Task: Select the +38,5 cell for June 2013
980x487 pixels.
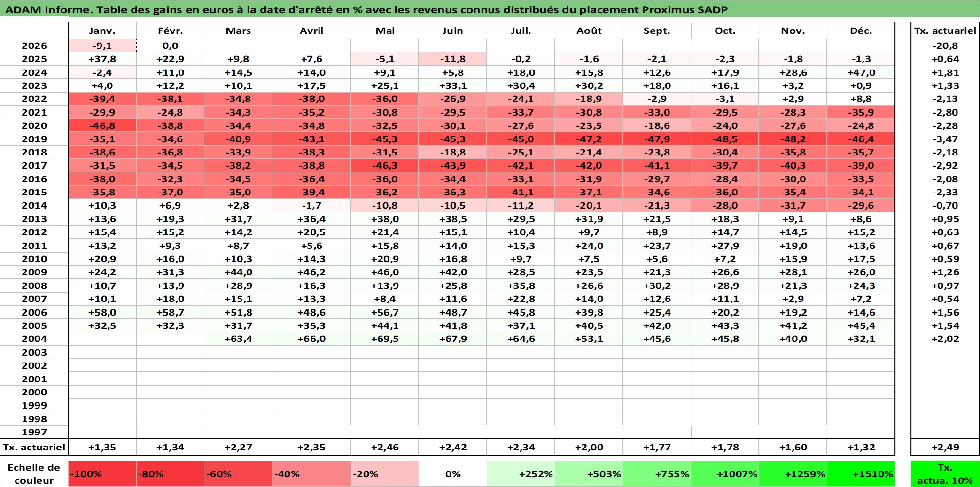Action: [x=453, y=219]
